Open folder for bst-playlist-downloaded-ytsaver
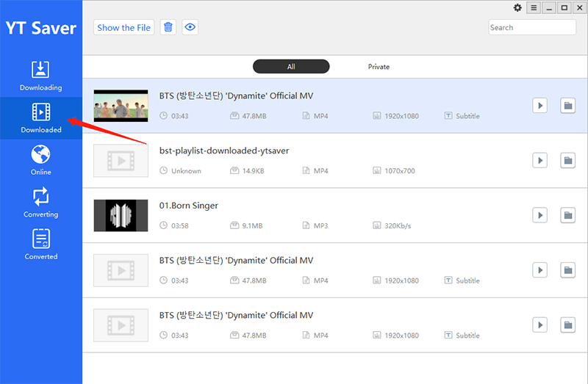The height and width of the screenshot is (384, 588). [x=567, y=160]
